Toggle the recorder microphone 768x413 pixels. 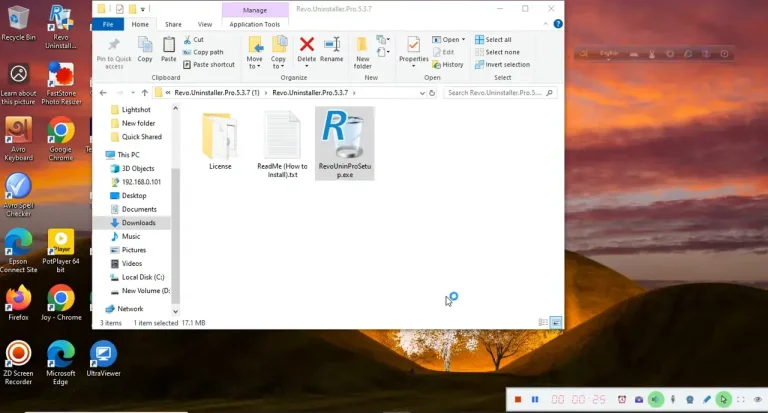[x=673, y=400]
